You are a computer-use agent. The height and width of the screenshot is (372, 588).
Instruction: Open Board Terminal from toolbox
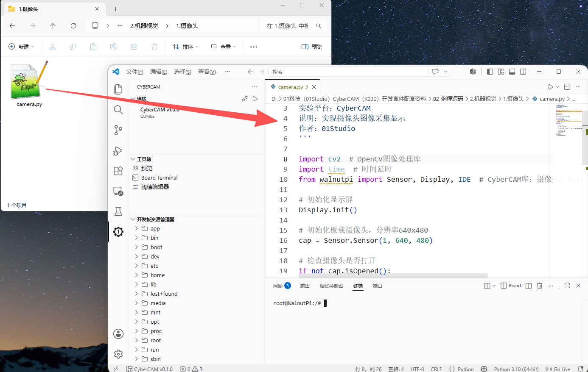click(x=159, y=178)
